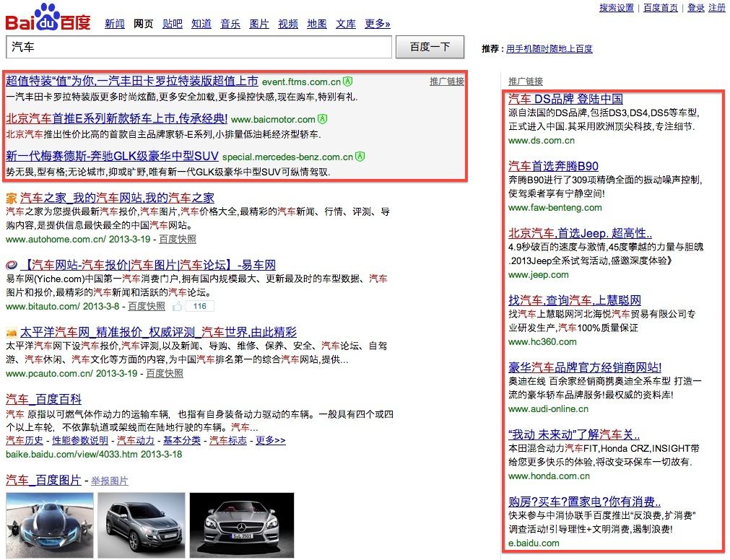Screen dimensions: 730x560
Task: Click the verification badge beside special.mercedes-benz.com.cn
Action: pyautogui.click(x=360, y=157)
